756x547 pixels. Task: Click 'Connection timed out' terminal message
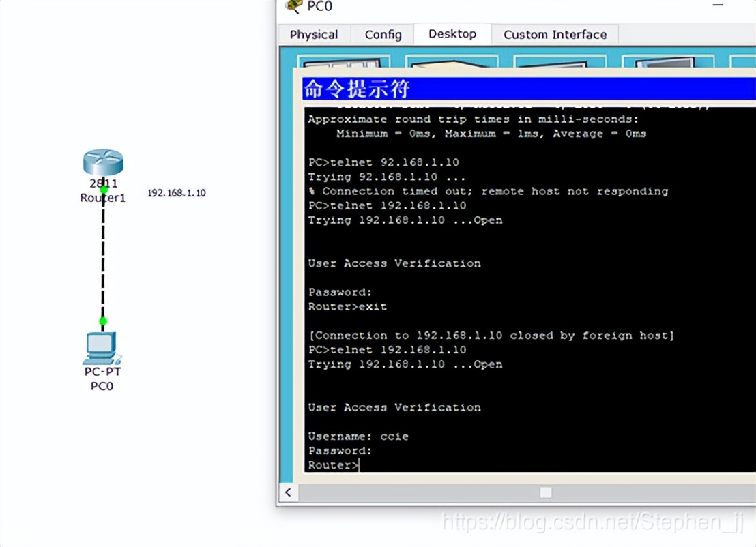click(489, 192)
